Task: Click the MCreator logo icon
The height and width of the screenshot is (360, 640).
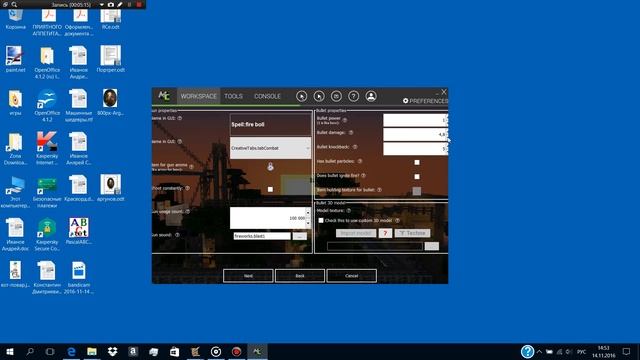Action: [x=164, y=96]
